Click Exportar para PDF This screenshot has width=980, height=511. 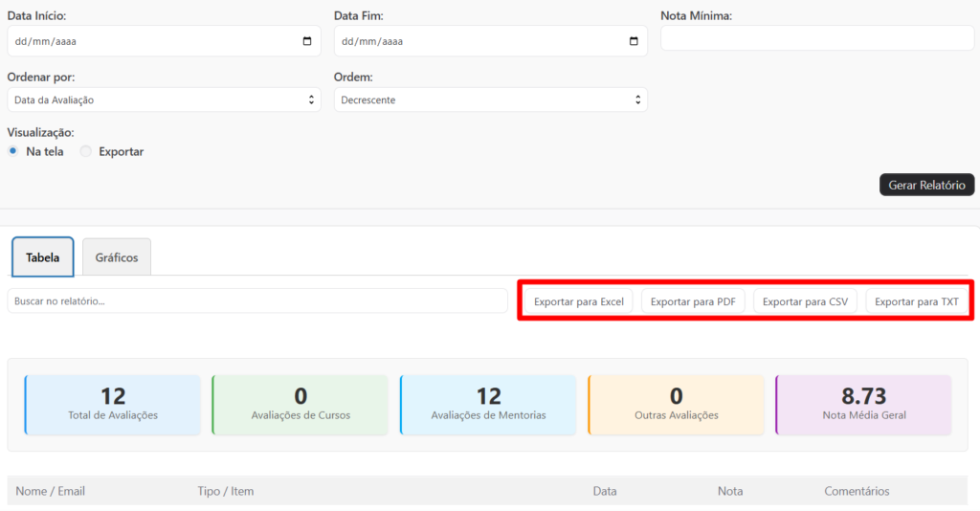[693, 301]
